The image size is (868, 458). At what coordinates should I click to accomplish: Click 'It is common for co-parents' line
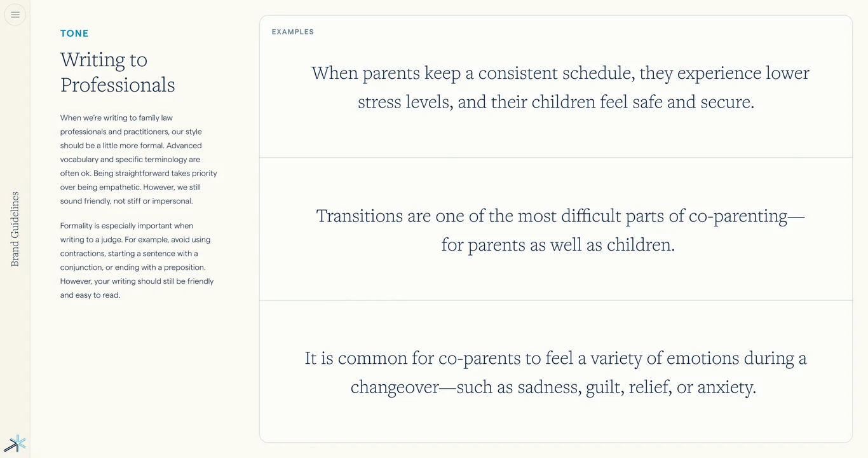tap(555, 358)
